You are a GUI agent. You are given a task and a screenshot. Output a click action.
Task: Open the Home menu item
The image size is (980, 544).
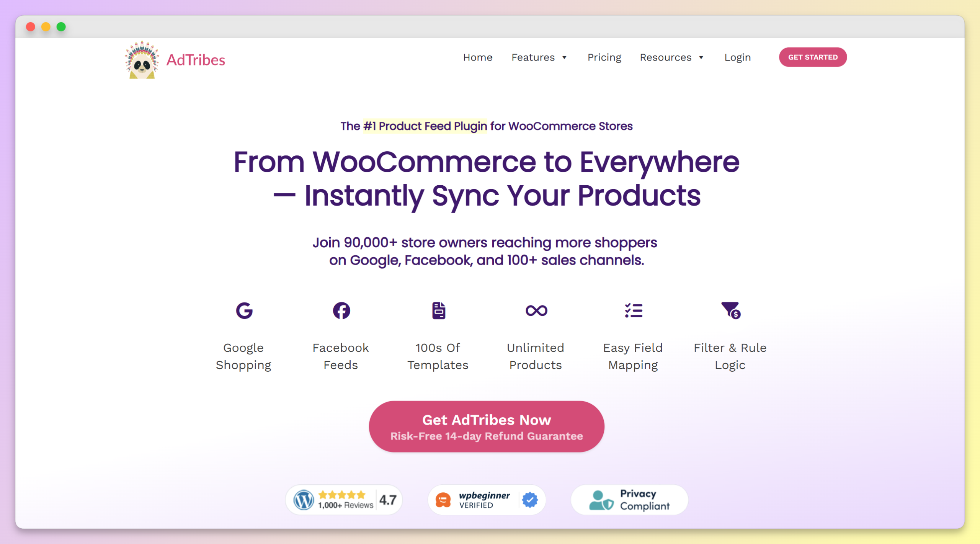click(477, 57)
